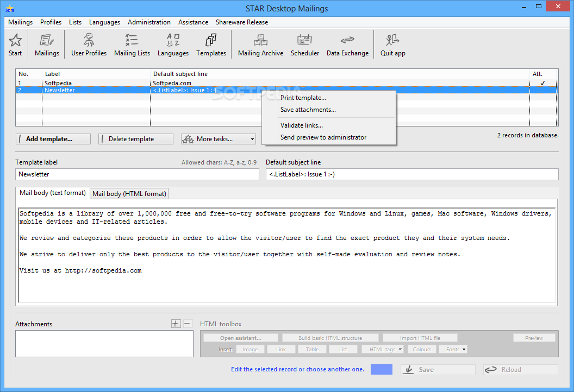The width and height of the screenshot is (574, 392).
Task: Click the Template label input field
Action: tap(138, 174)
